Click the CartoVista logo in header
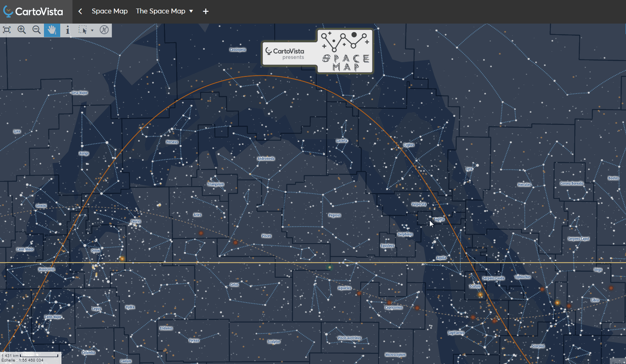626x364 pixels. (33, 11)
